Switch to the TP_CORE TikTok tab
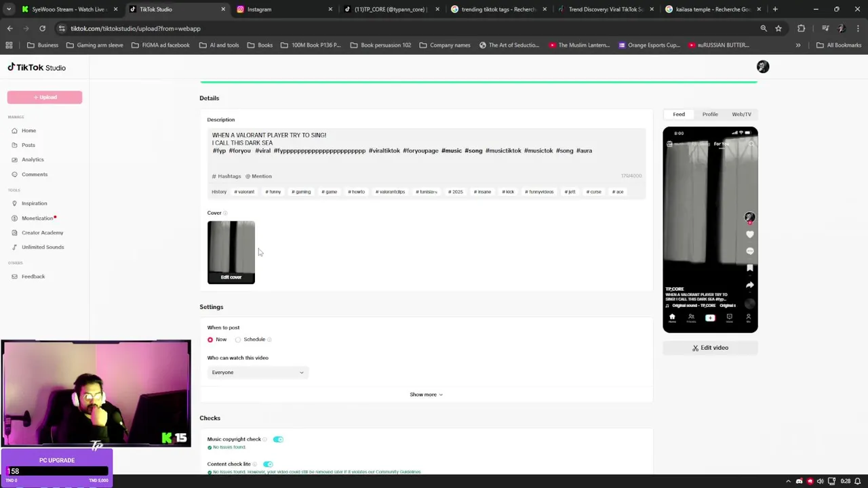Screen dimensions: 868x488 click(390, 9)
